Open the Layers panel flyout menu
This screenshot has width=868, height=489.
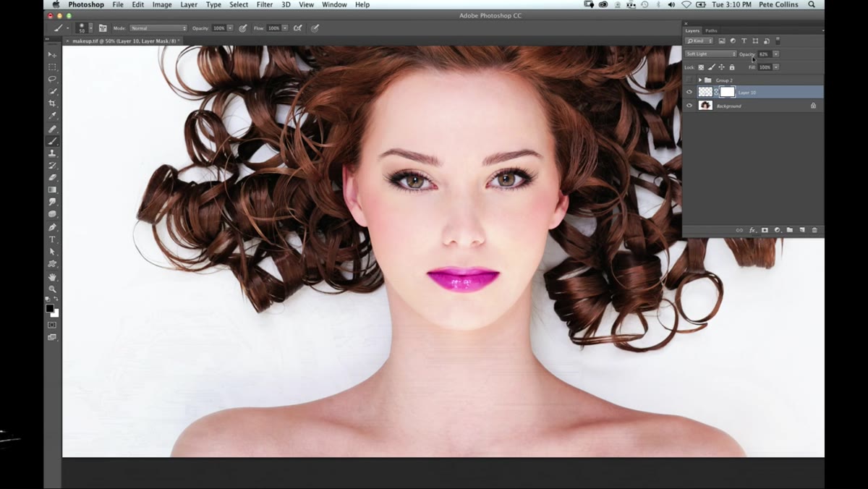pyautogui.click(x=822, y=30)
